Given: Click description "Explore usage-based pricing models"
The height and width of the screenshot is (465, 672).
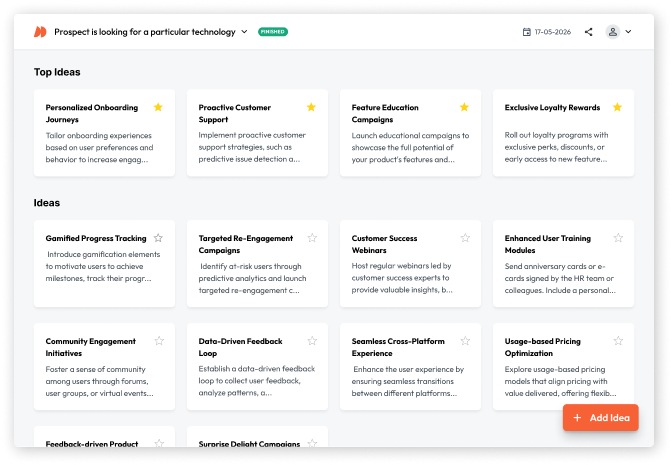Looking at the screenshot, I should coord(561,381).
